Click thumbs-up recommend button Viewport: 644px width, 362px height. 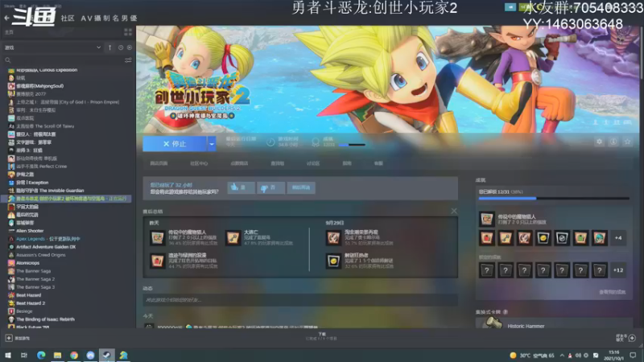point(241,187)
